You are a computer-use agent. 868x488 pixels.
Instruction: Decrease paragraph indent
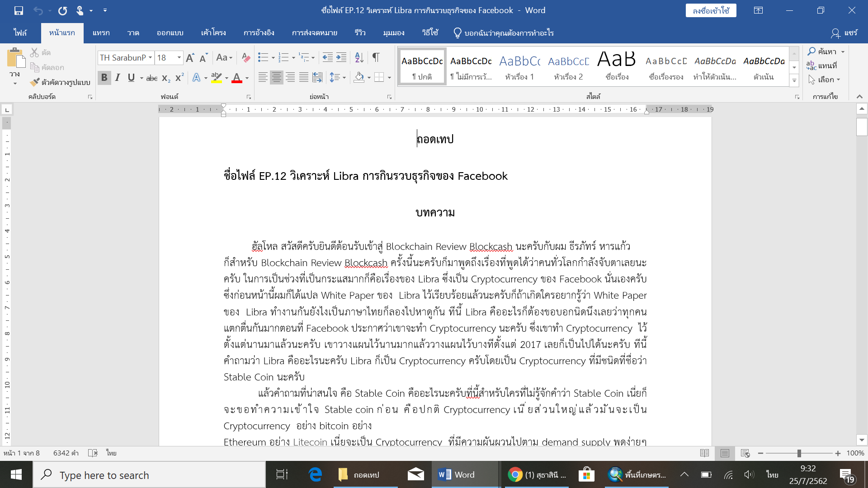pos(328,57)
